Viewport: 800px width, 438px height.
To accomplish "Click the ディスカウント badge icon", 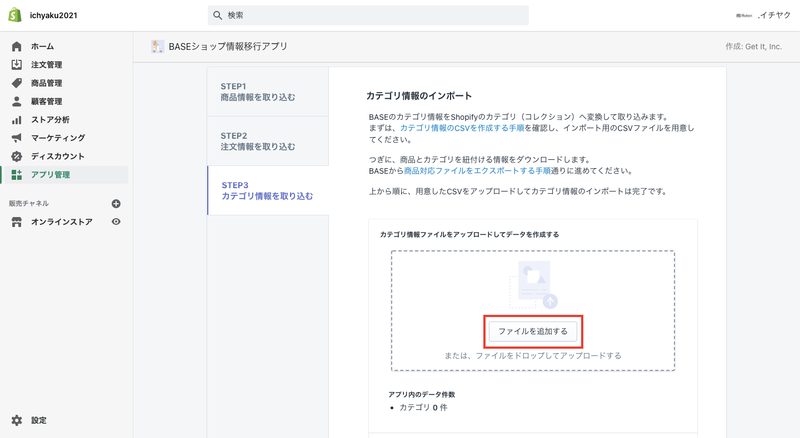I will 16,156.
